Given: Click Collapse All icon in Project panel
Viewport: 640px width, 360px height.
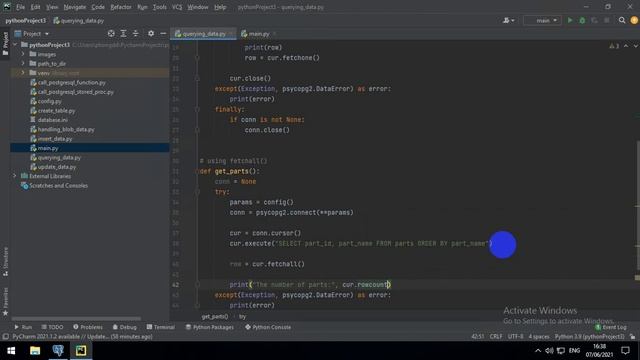Looking at the screenshot, I should pyautogui.click(x=136, y=33).
